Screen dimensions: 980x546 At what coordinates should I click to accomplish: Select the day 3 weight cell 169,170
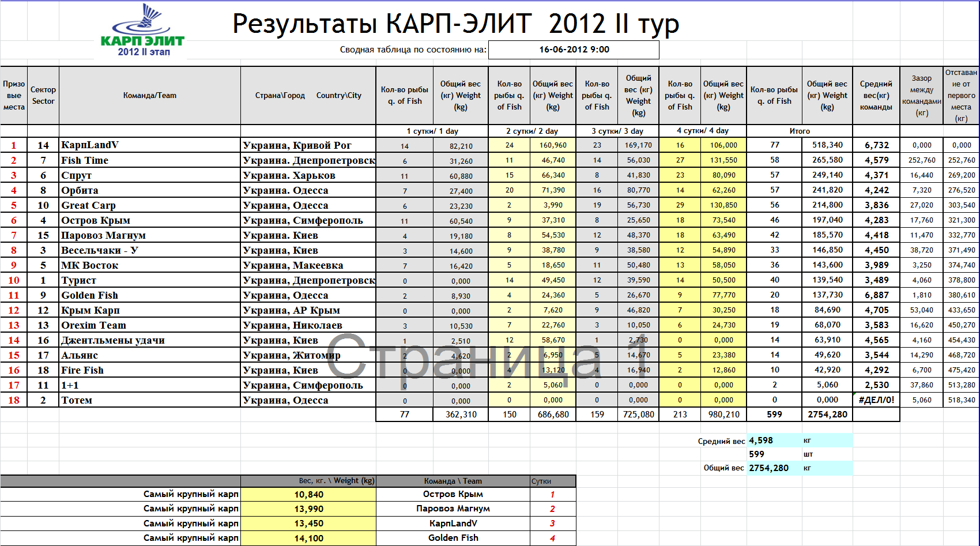[x=638, y=145]
